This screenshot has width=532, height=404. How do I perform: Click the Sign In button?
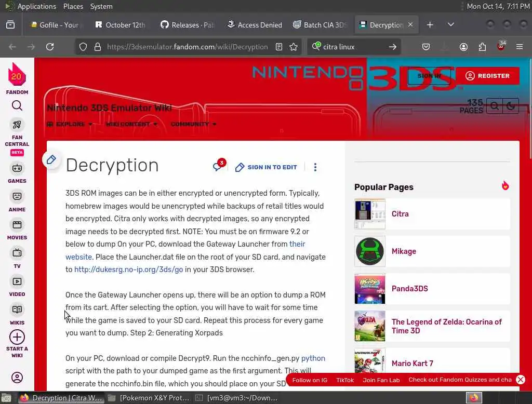click(x=429, y=76)
